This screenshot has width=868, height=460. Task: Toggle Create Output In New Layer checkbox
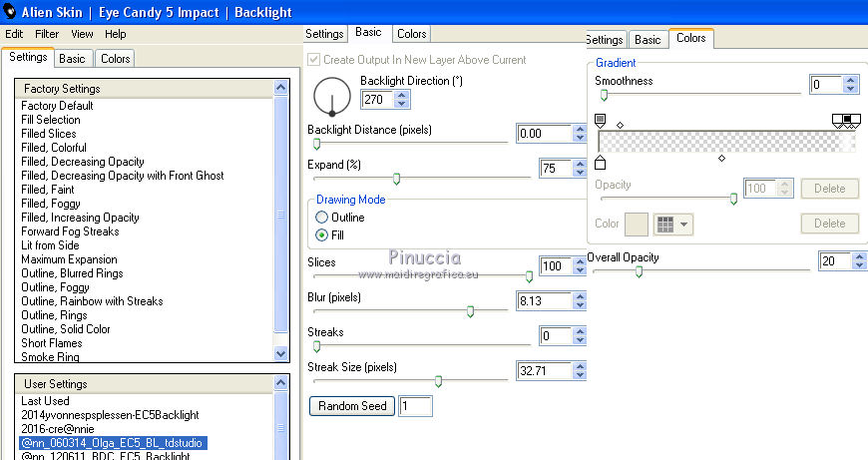click(314, 59)
